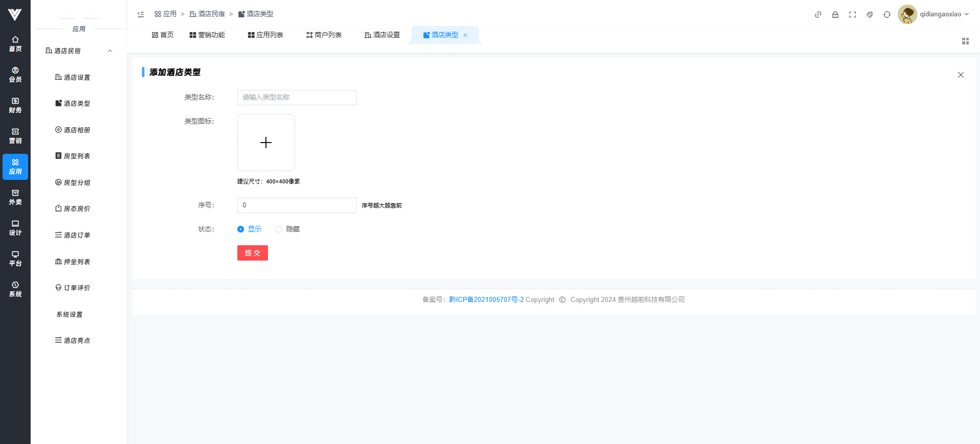Viewport: 980px width, 444px height.
Task: Select the 显示 status radio button
Action: 241,229
